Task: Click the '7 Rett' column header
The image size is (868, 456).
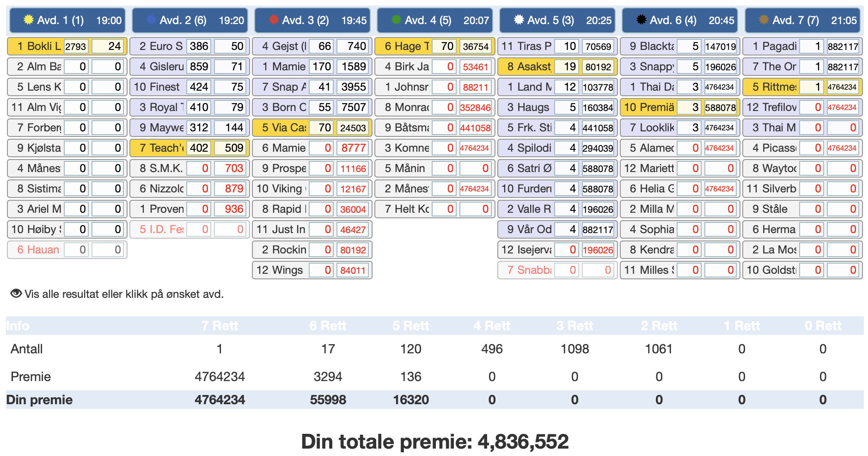Action: pos(220,326)
